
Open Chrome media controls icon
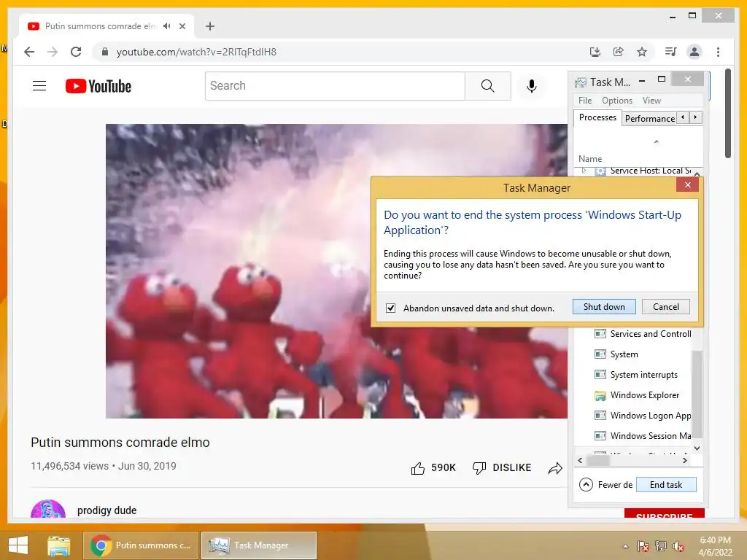point(671,52)
